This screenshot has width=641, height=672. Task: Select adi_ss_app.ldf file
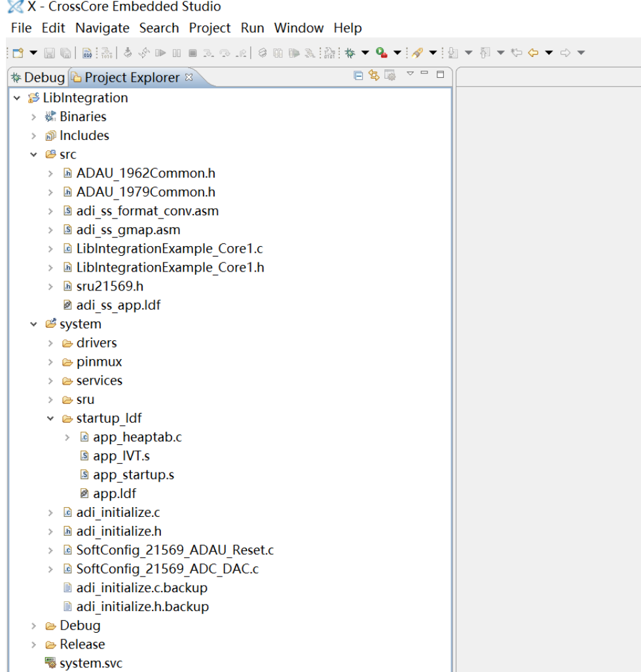119,305
